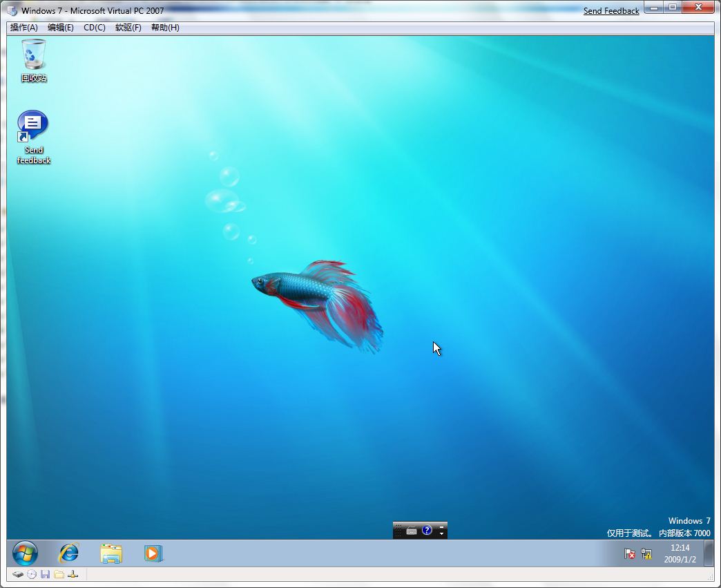Open the CD(C) menu

(x=94, y=28)
